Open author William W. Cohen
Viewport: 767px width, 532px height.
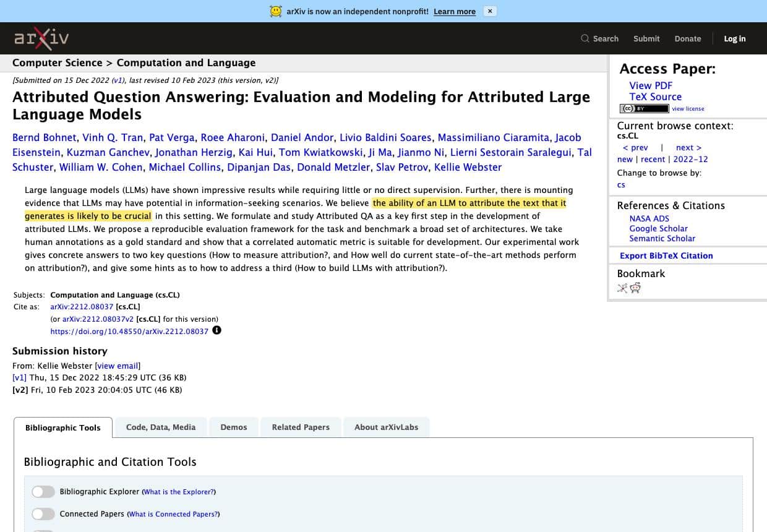tap(101, 167)
